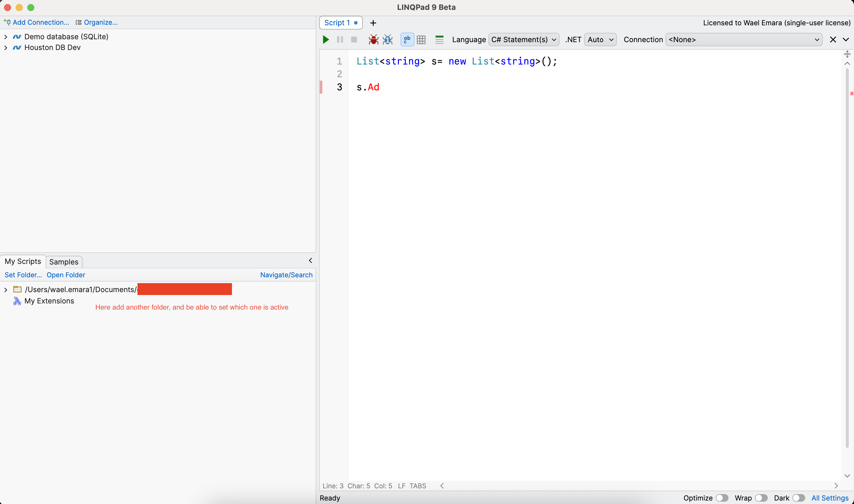Click the blue bug debugger icon
The image size is (854, 504).
tap(387, 40)
